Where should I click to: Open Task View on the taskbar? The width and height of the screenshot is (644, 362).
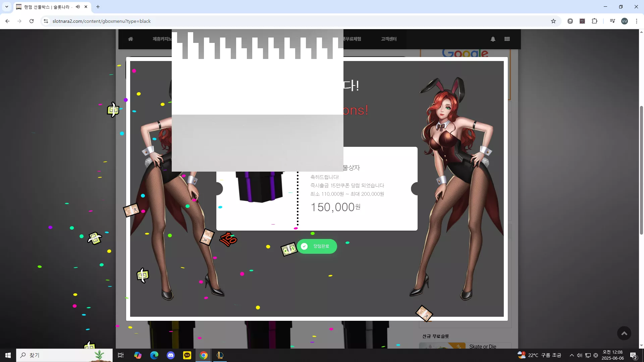pyautogui.click(x=121, y=355)
